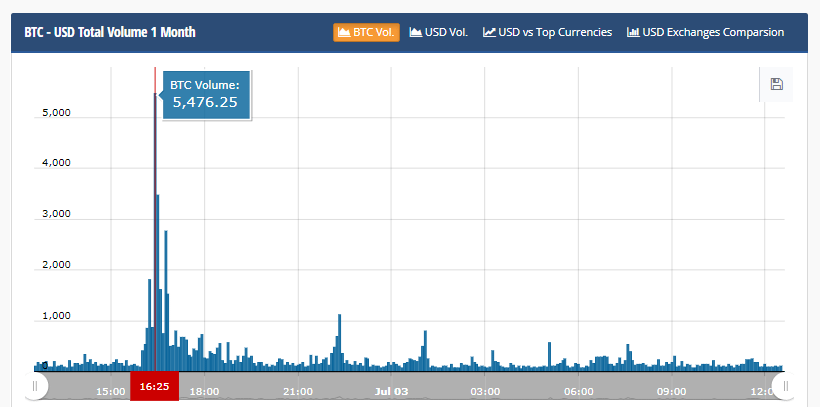This screenshot has height=407, width=820.
Task: Click the line chart icon beside USD vs Top Currencies
Action: 489,32
